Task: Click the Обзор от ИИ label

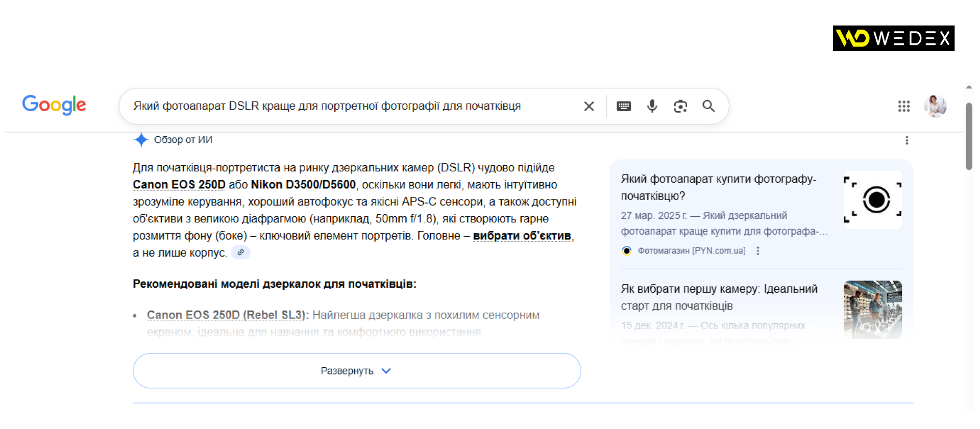Action: (183, 140)
